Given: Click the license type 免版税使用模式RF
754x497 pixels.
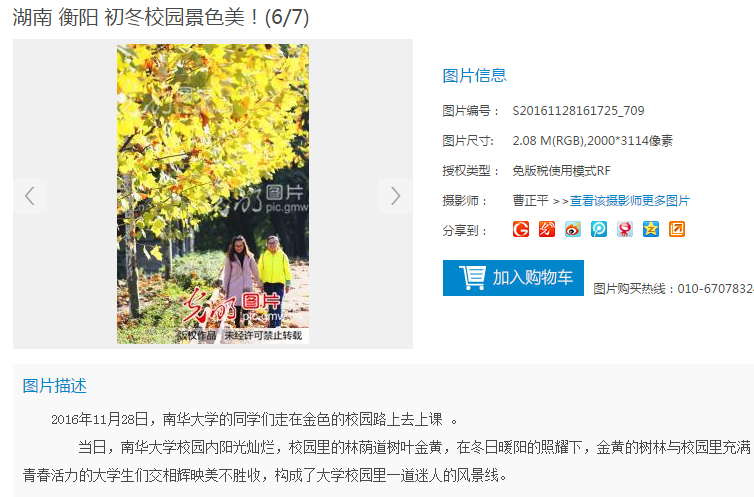Looking at the screenshot, I should click(561, 171).
